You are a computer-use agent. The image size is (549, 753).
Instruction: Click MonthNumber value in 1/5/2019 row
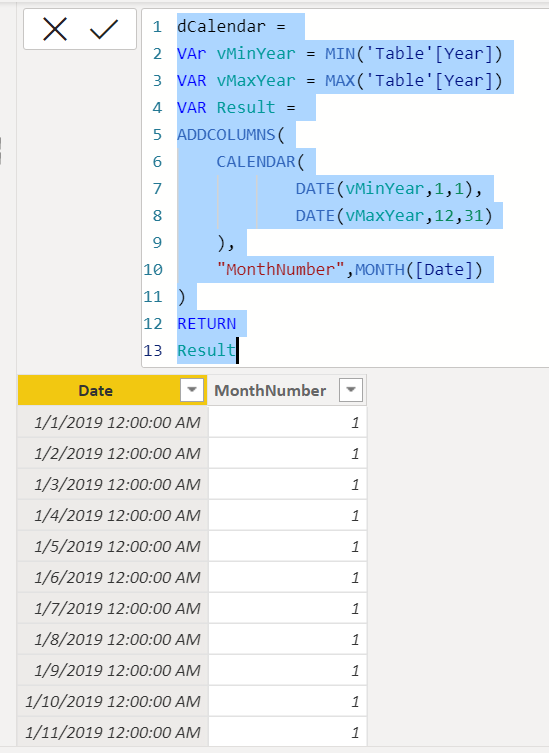(288, 546)
